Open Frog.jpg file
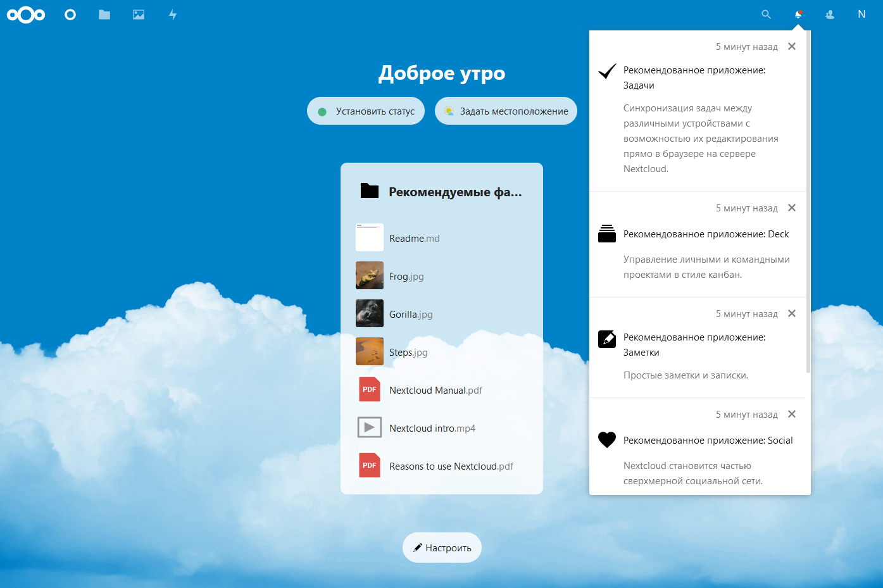 [x=442, y=276]
